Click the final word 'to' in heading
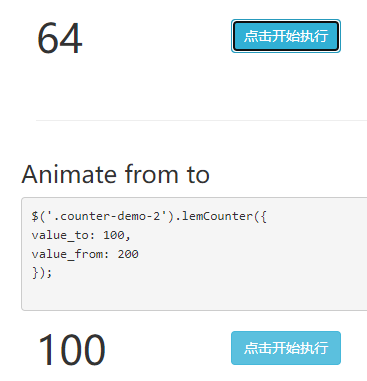 198,175
